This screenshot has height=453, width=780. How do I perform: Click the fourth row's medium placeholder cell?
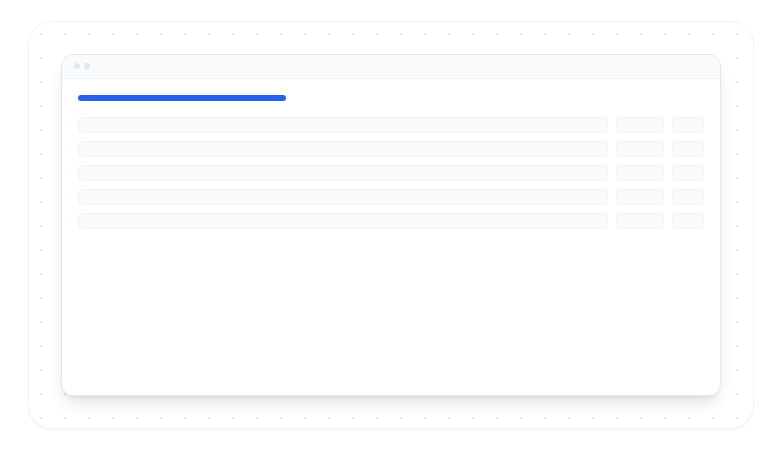pos(640,197)
